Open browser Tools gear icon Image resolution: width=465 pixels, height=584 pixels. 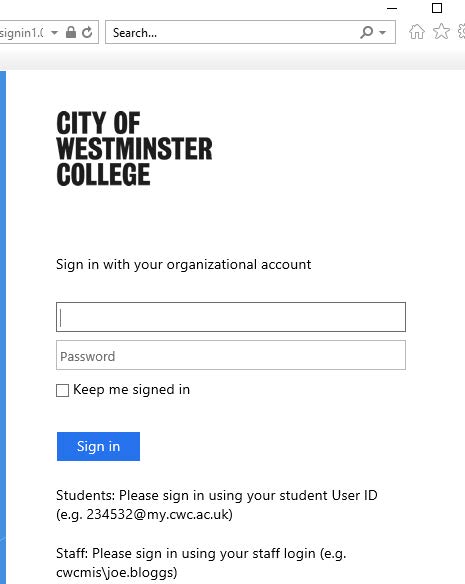pyautogui.click(x=461, y=31)
